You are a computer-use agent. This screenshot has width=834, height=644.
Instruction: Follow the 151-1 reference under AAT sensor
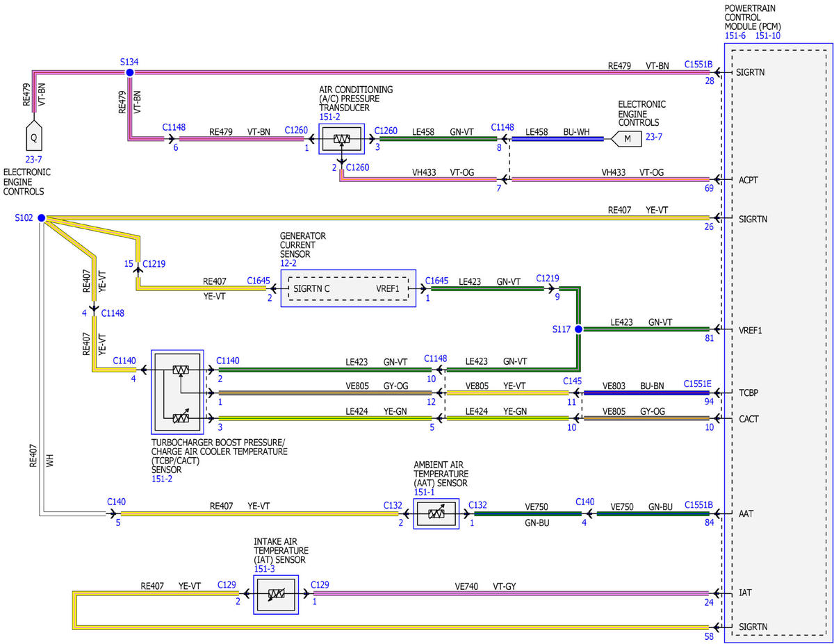(x=425, y=493)
